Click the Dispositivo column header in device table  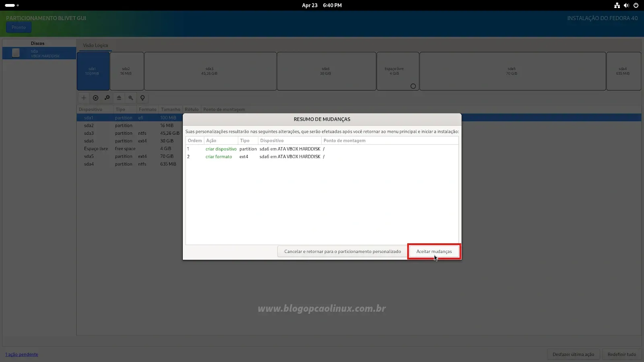click(95, 109)
